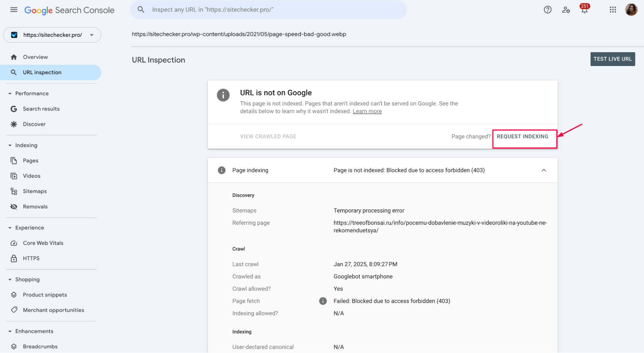Collapse the Page indexing details chevron
Image resolution: width=644 pixels, height=353 pixels.
pyautogui.click(x=543, y=170)
